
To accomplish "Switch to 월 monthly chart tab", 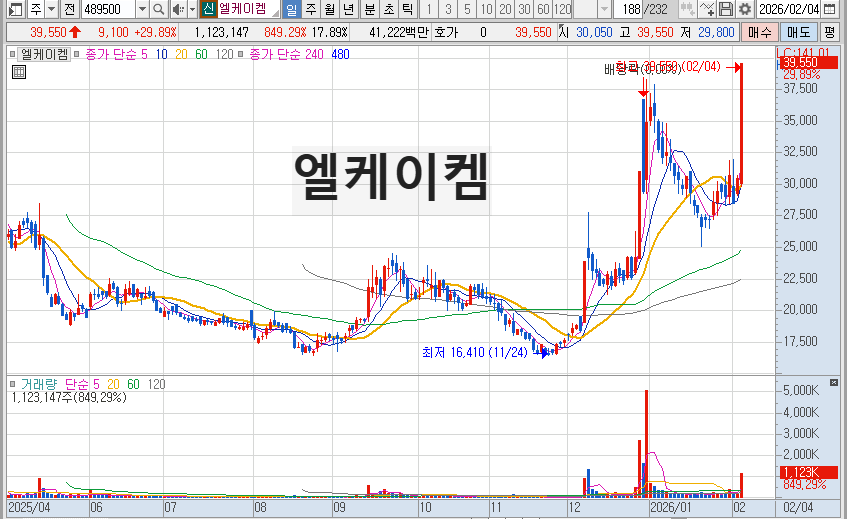I will (330, 9).
